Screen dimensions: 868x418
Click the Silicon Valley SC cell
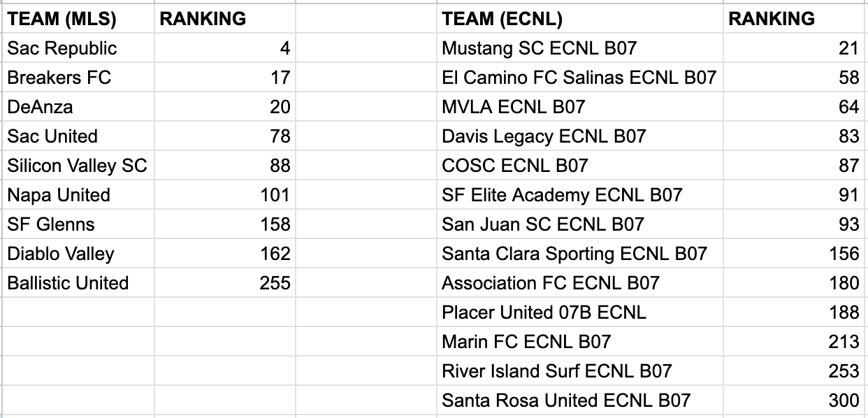click(77, 166)
